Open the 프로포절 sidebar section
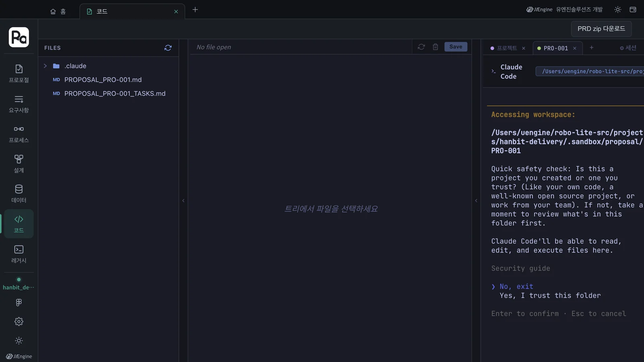The width and height of the screenshot is (644, 362). pos(19,74)
